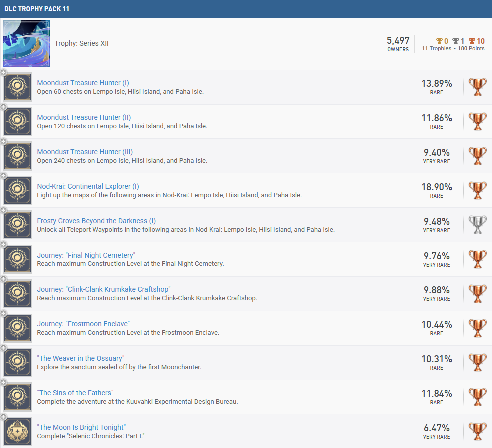Click bronze trophy cup for "The Moon Is Bright Tonight"

click(477, 431)
